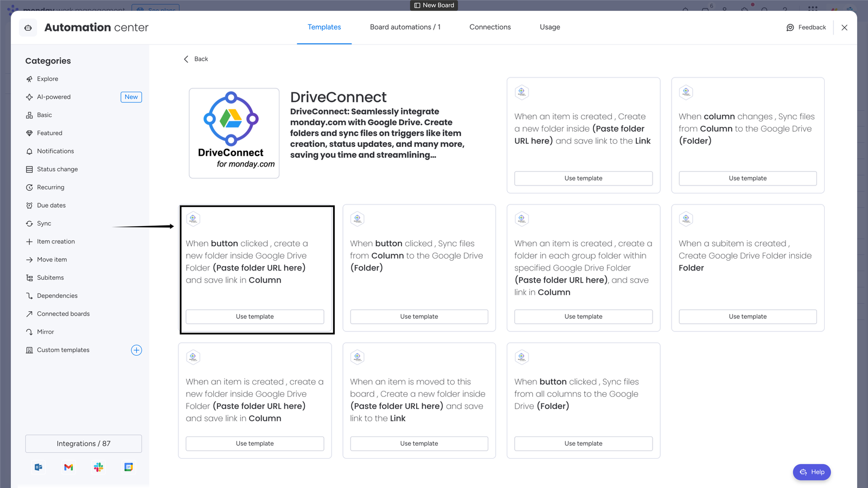
Task: Click the Automation center robot icon
Action: [x=28, y=28]
